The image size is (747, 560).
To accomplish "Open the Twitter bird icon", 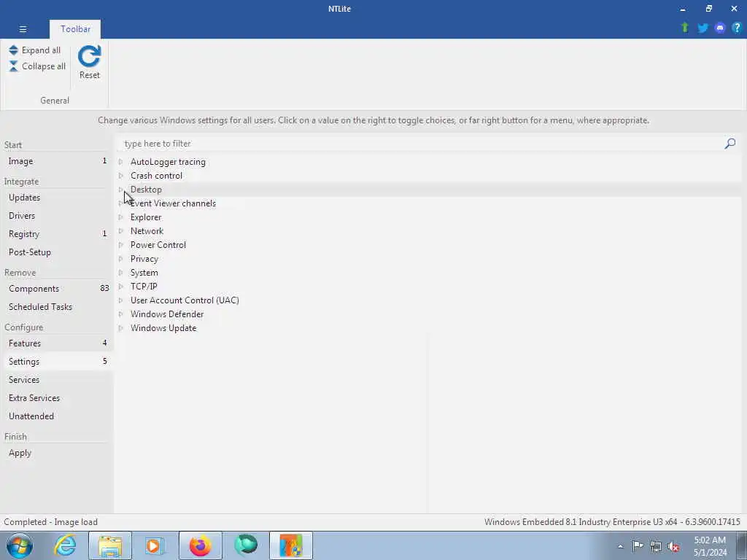I will point(703,28).
